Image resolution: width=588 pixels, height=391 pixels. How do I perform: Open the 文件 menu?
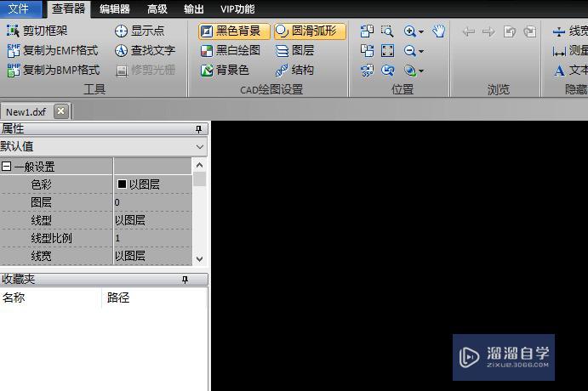click(x=20, y=8)
